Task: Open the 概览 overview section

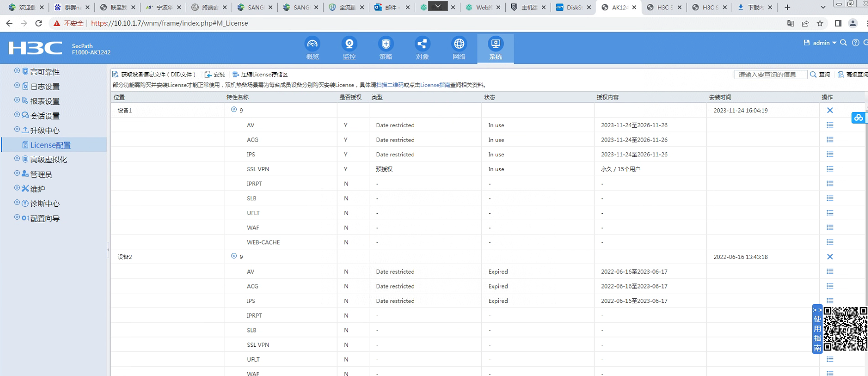Action: click(x=312, y=48)
